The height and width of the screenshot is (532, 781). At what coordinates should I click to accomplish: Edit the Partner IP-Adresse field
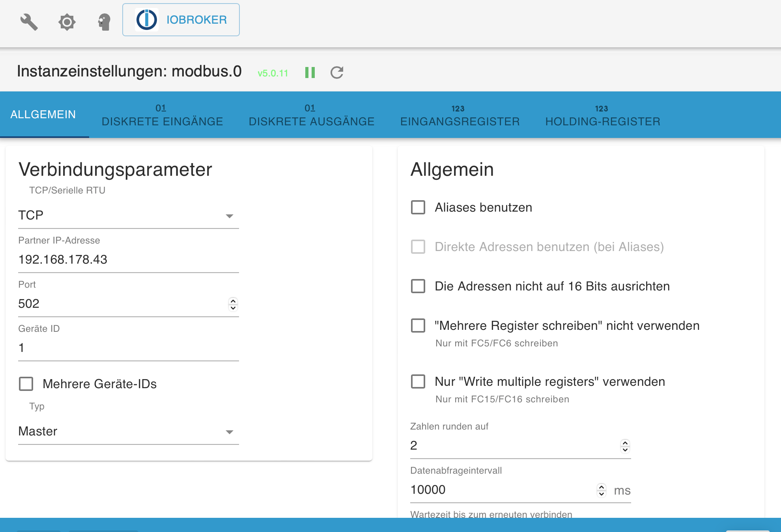129,260
